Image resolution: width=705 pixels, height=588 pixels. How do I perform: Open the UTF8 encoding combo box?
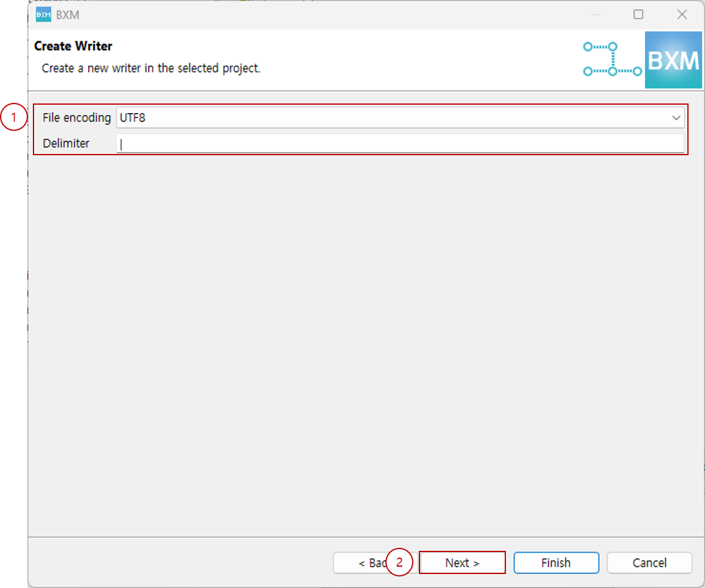[x=390, y=118]
